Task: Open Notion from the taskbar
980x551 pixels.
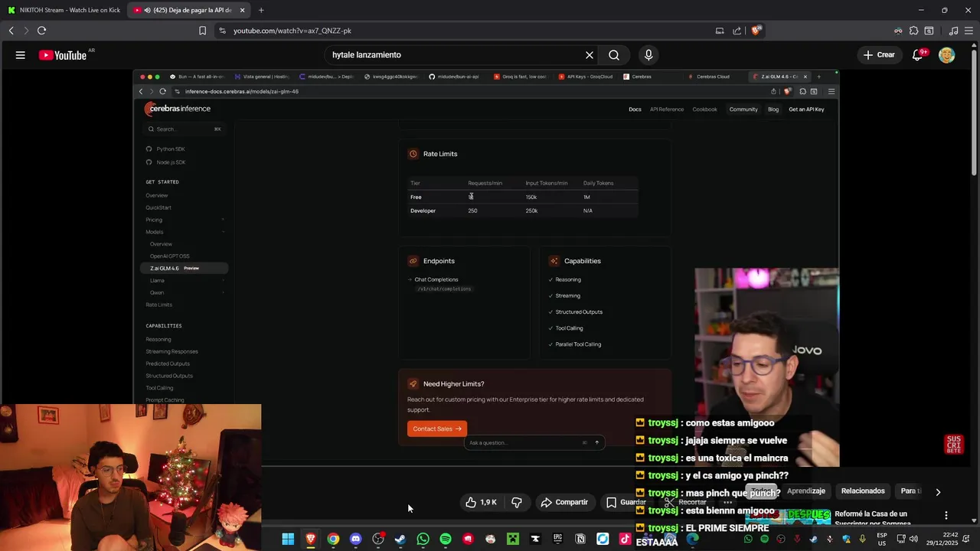Action: click(x=580, y=540)
